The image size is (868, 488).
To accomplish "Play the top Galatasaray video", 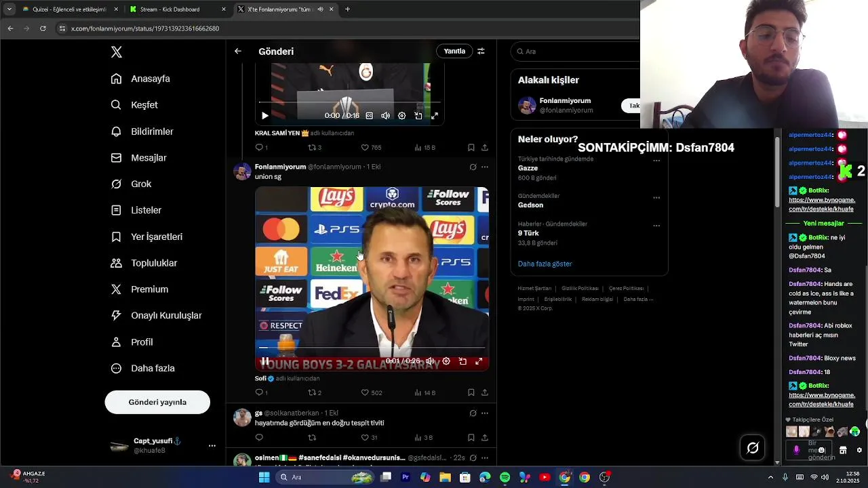I will click(265, 116).
